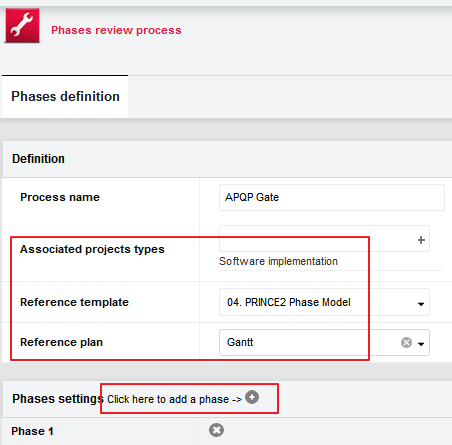Screen dimensions: 452x445
Task: Remove Phase 1 with the delete icon
Action: pyautogui.click(x=217, y=430)
